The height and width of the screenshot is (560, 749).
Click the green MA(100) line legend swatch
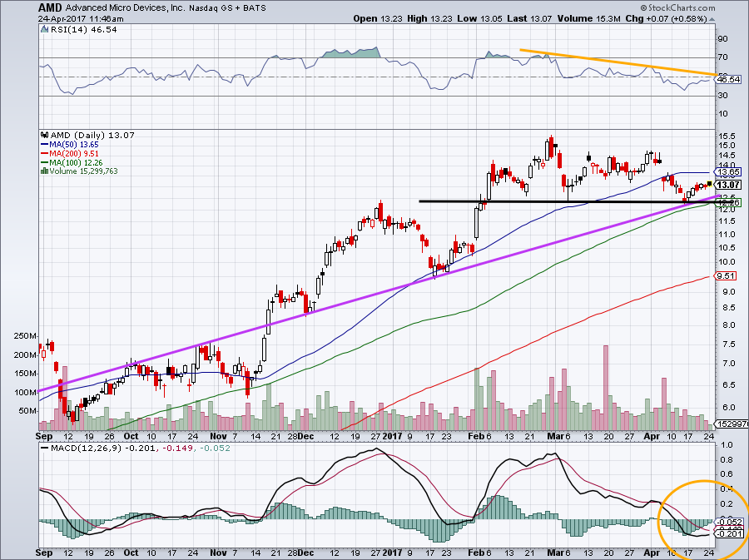(45, 162)
